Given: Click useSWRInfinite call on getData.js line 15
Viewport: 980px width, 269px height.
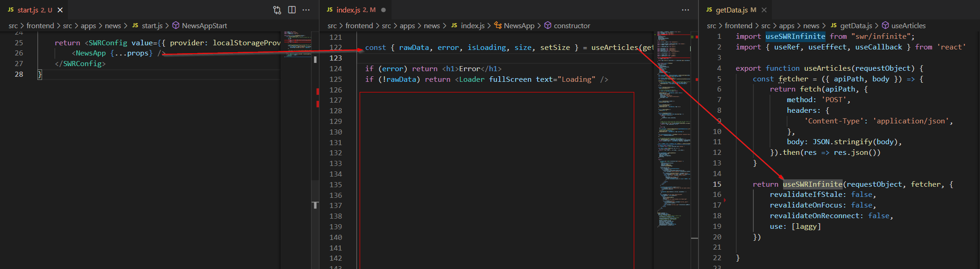Looking at the screenshot, I should pyautogui.click(x=812, y=184).
